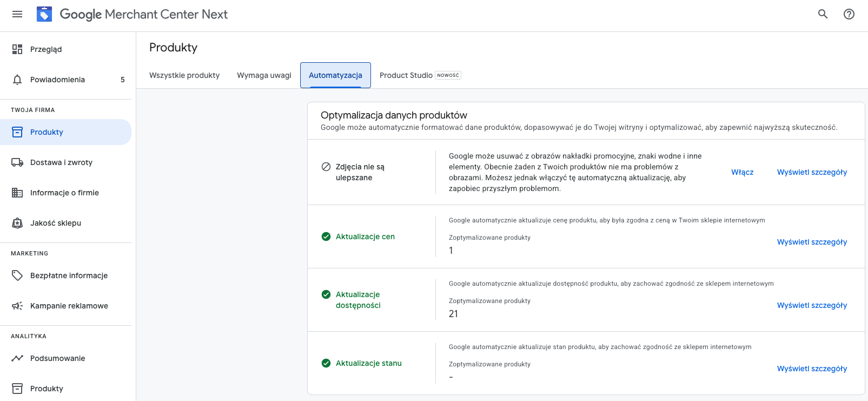This screenshot has height=401, width=868.
Task: Switch to the Wszystkie produkty tab
Action: pos(184,75)
